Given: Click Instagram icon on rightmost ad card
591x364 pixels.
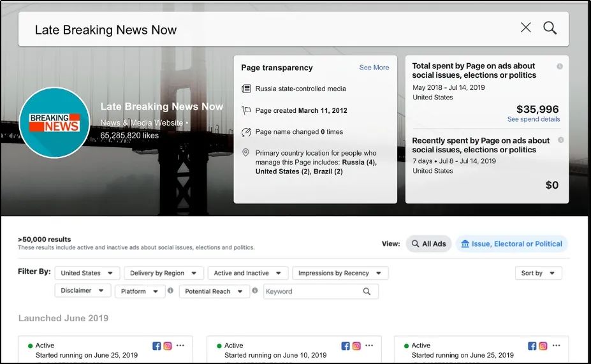Looking at the screenshot, I should click(543, 346).
